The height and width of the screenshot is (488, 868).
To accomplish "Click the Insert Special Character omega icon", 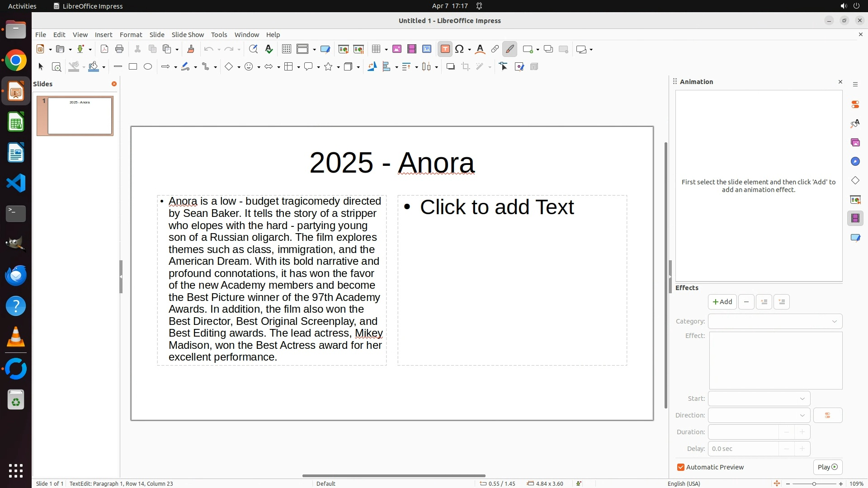I will point(460,49).
